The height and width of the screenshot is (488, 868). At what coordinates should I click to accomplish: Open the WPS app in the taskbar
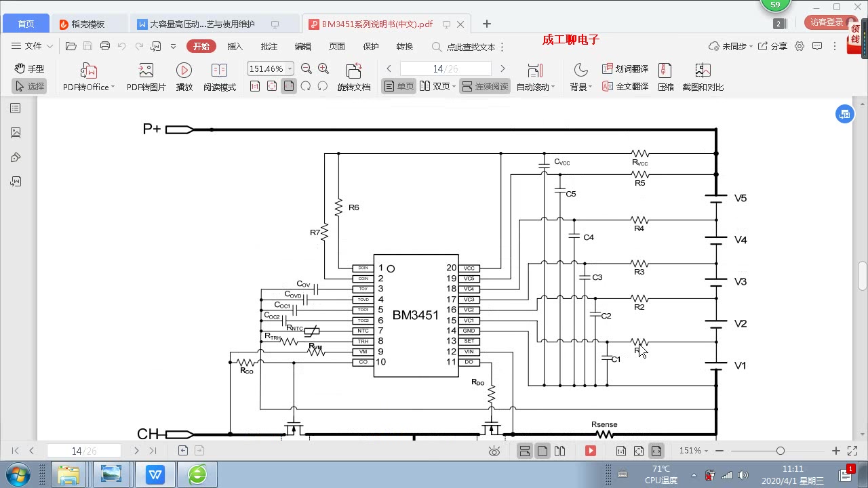tap(155, 474)
